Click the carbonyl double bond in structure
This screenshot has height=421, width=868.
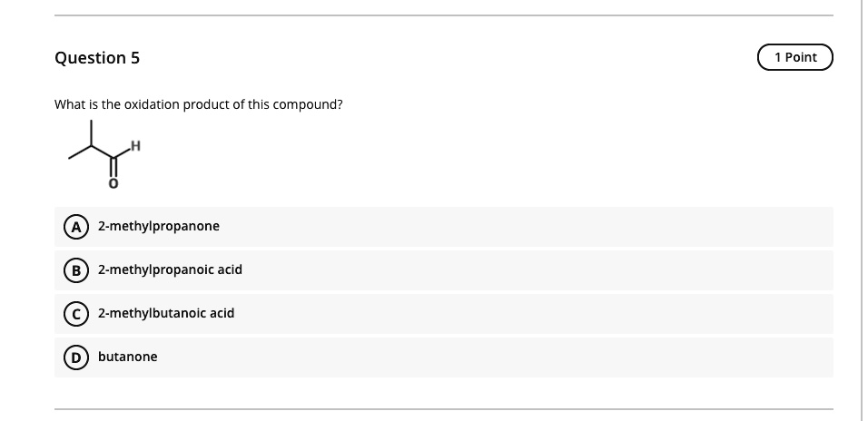coord(113,171)
